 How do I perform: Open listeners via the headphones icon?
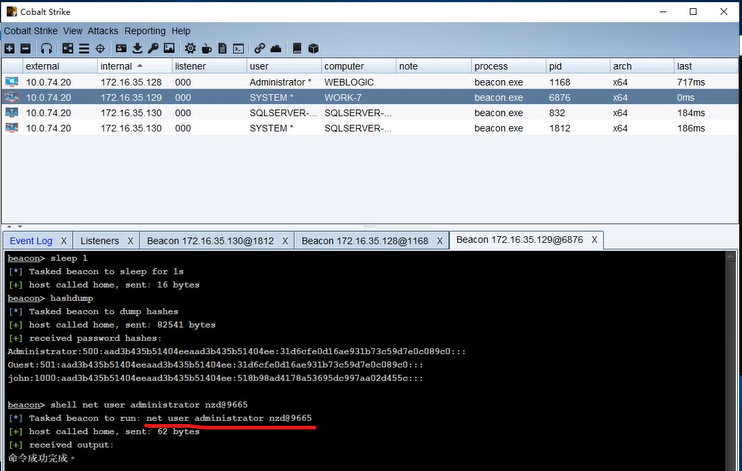tap(46, 48)
